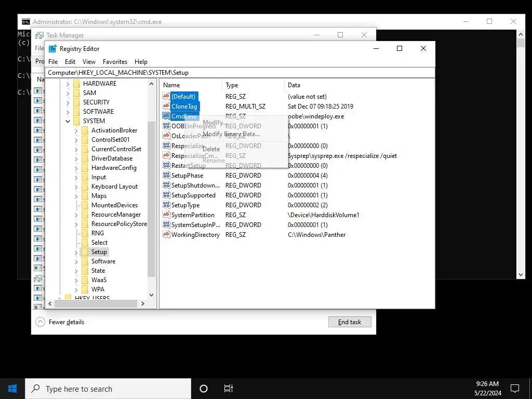532x399 pixels.
Task: Click Fewer details in Task Manager
Action: (x=60, y=322)
